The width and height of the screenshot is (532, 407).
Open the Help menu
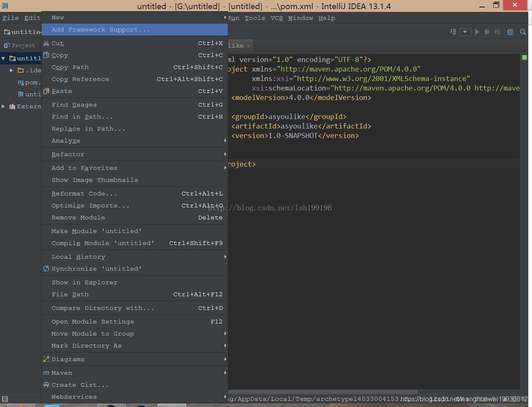[x=326, y=18]
